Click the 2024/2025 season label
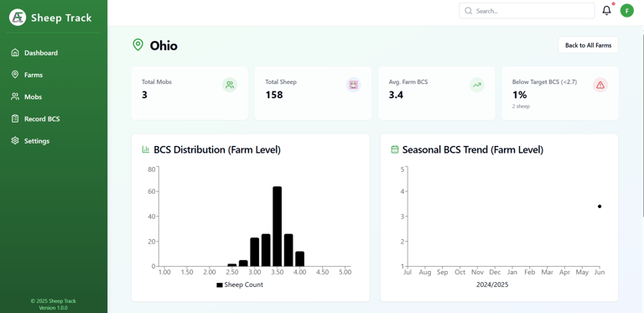The height and width of the screenshot is (313, 644). click(492, 284)
